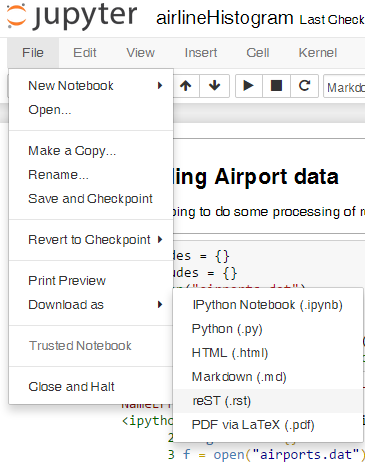Open the Edit menu
Screen dimensions: 365x463
(85, 53)
